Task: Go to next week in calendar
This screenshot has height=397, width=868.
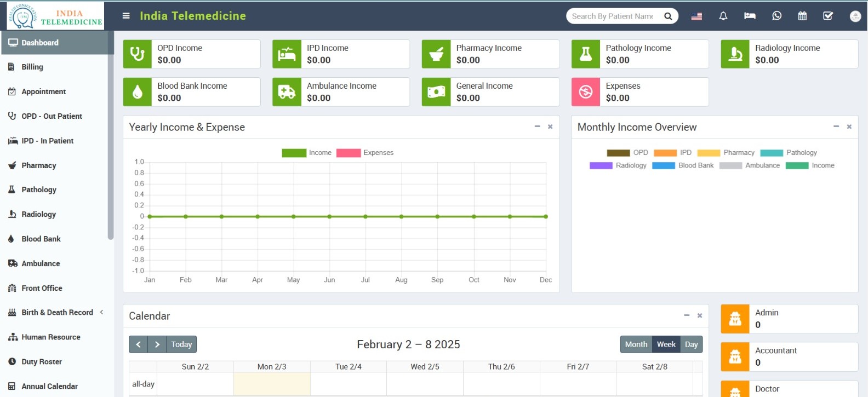Action: [157, 344]
